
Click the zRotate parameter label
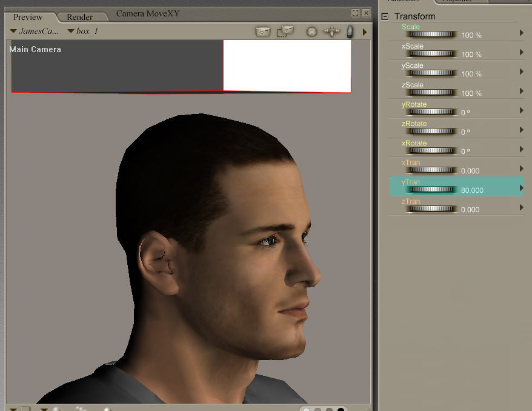coord(414,124)
